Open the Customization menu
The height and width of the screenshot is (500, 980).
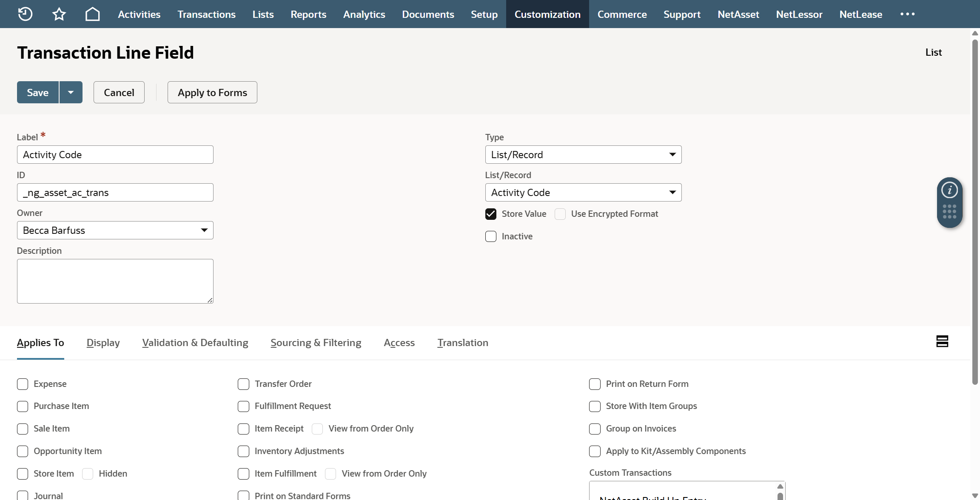point(547,14)
